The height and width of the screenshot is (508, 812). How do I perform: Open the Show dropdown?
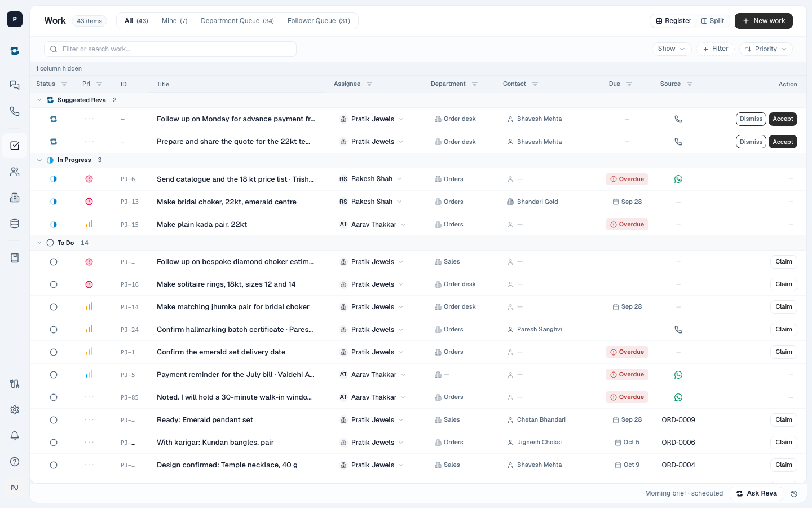click(672, 49)
